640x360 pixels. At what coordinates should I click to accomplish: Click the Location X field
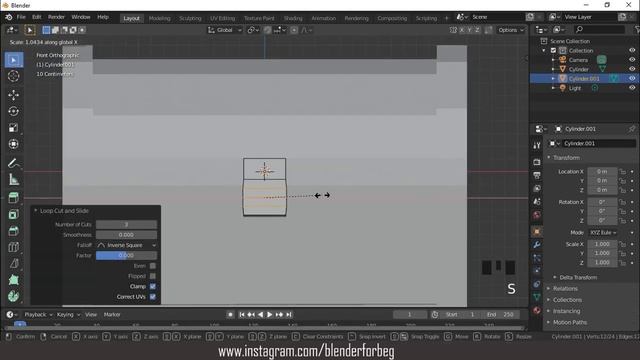pos(602,172)
